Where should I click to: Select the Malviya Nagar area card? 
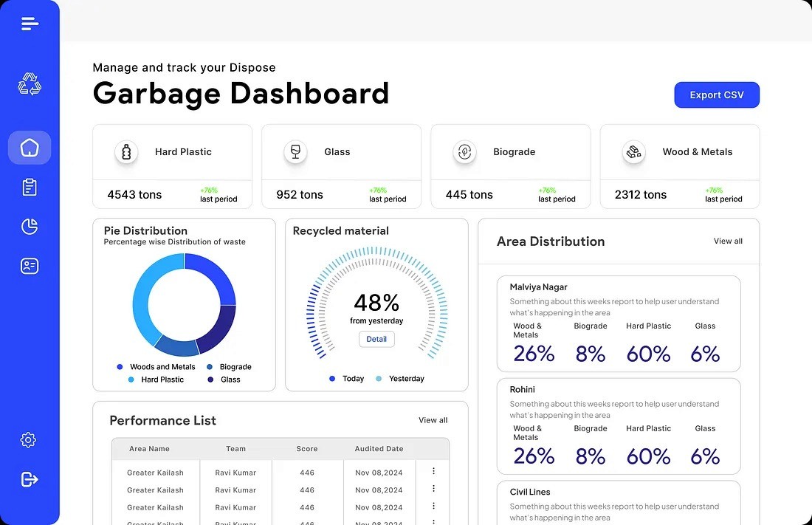(x=619, y=324)
